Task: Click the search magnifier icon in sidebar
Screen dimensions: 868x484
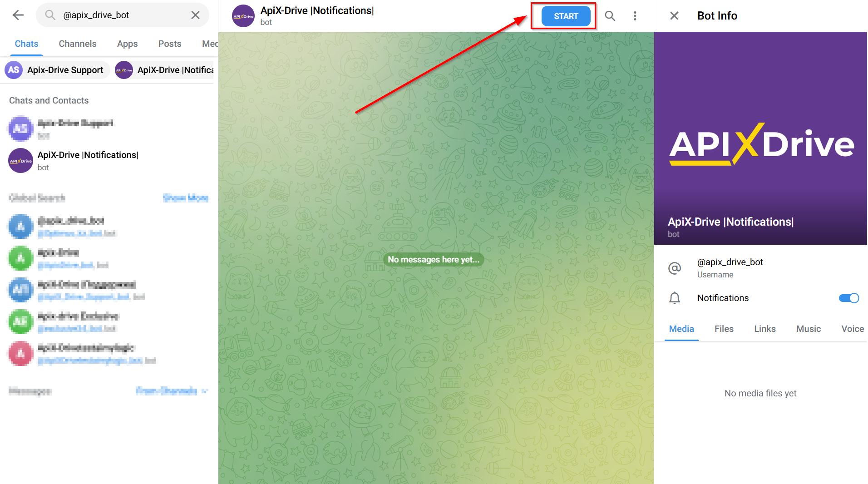Action: 50,15
